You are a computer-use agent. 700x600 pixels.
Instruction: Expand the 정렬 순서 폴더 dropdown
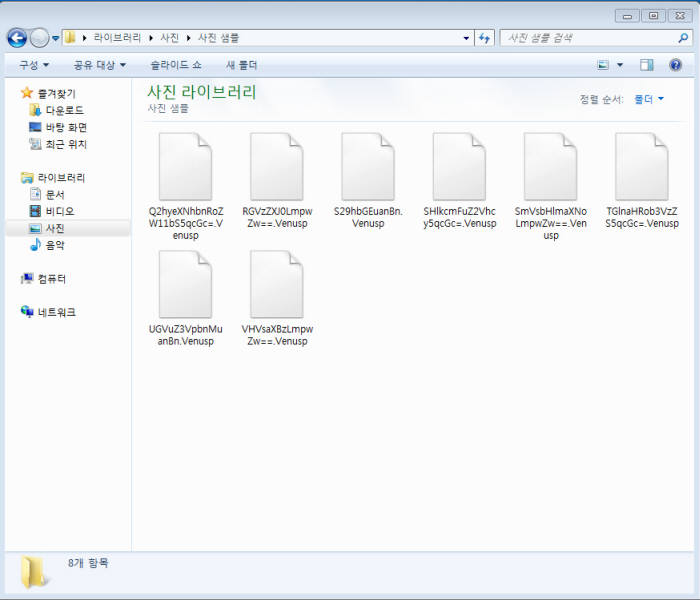[648, 99]
